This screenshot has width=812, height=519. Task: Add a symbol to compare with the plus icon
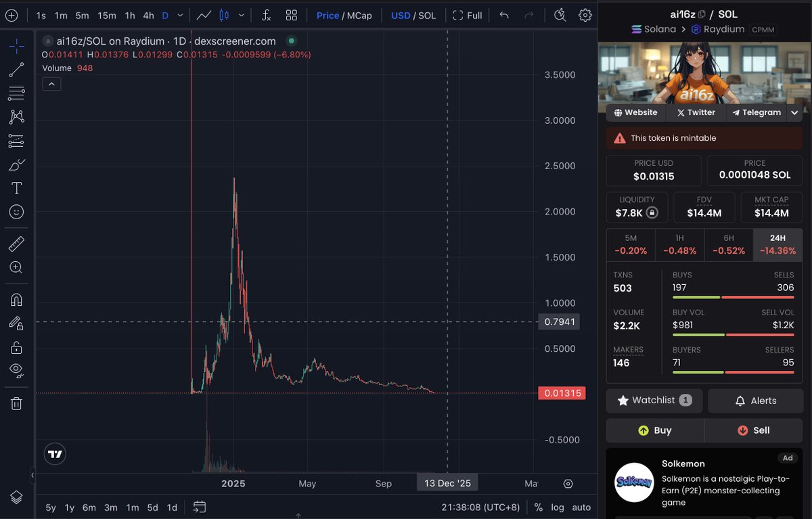[x=11, y=15]
